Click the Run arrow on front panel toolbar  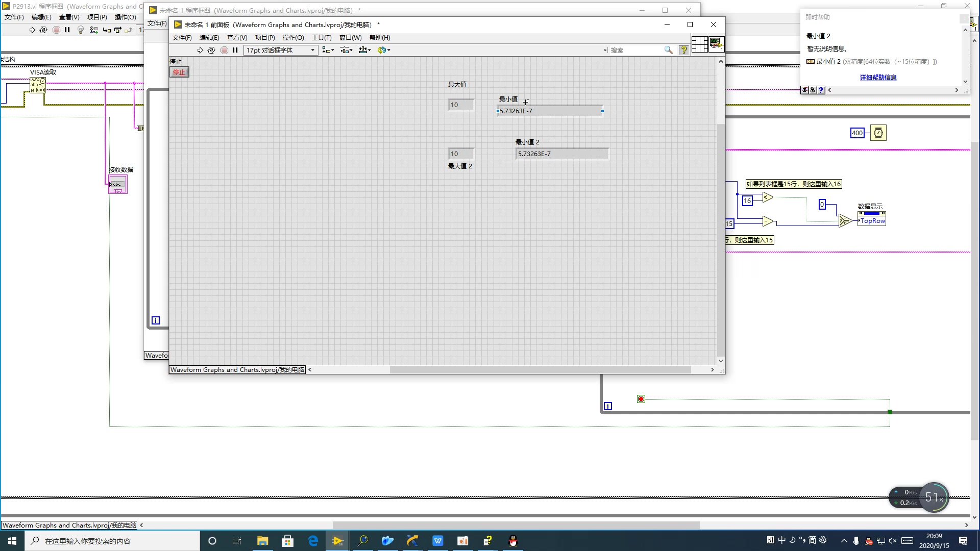(x=200, y=50)
